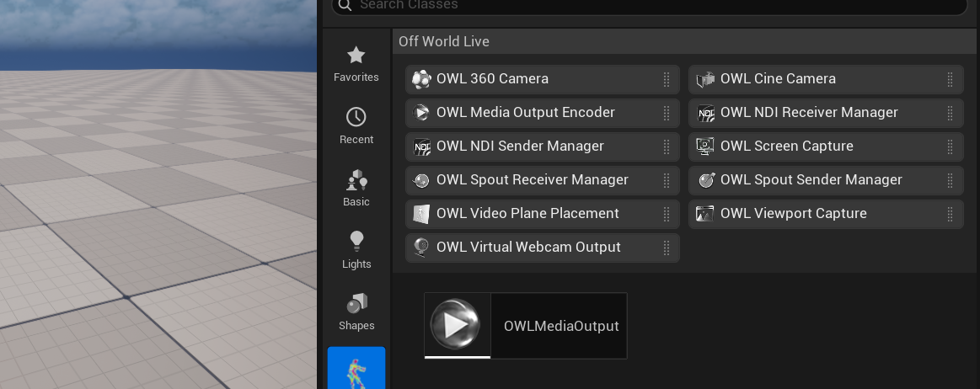Open the Shapes category
Screen dimensions: 980x389
coord(356,312)
